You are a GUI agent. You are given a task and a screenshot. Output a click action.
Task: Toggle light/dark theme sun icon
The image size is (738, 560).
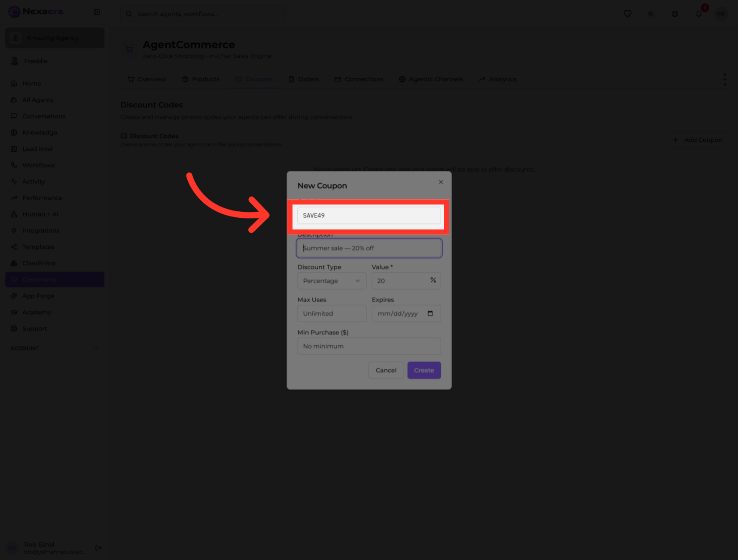coord(651,14)
